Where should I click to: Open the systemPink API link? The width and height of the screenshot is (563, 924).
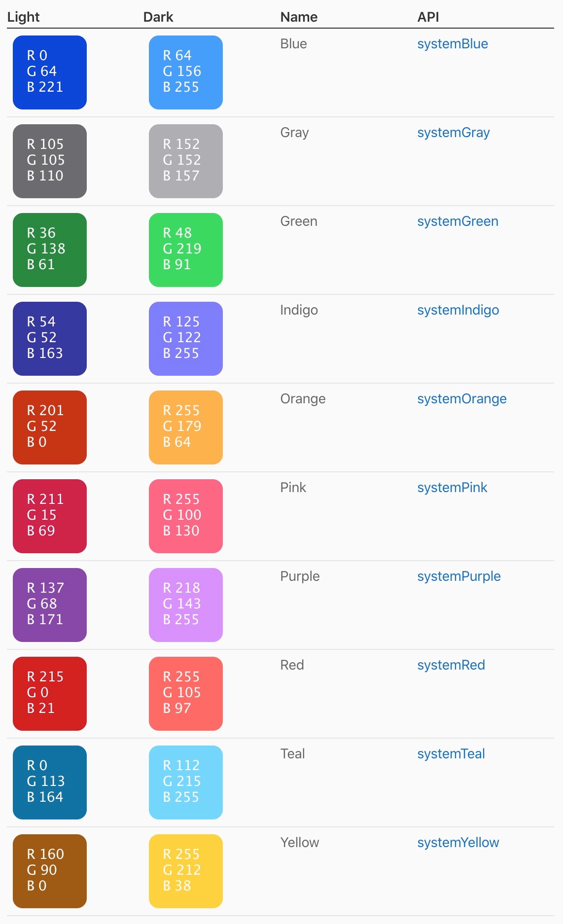pyautogui.click(x=452, y=488)
